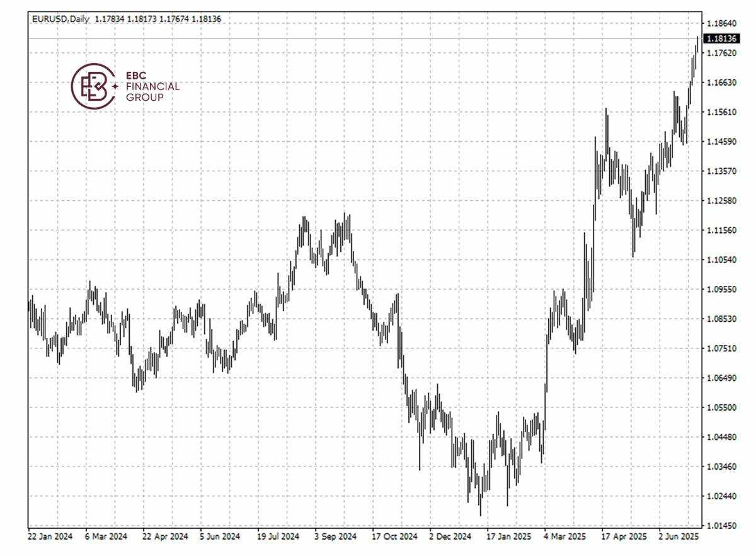Click the 6 Mar 2024 date label

pyautogui.click(x=106, y=537)
